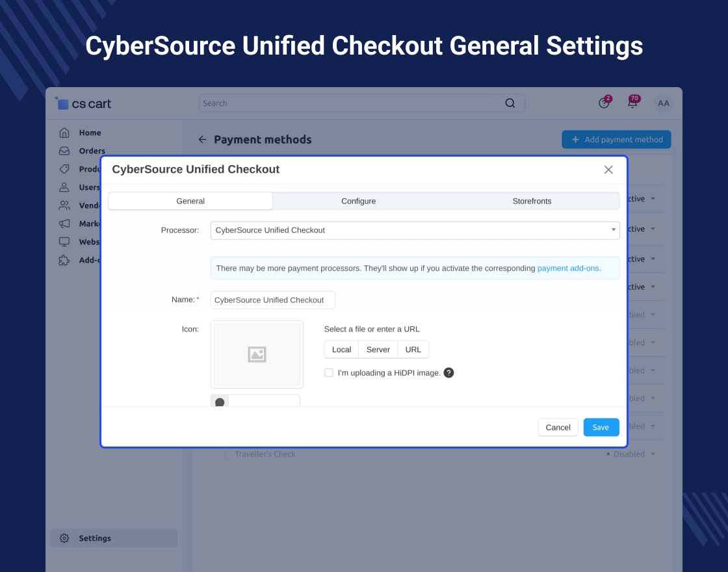Expand the Traveller's Check Disabled status dropdown
This screenshot has height=572, width=728.
[x=630, y=454]
